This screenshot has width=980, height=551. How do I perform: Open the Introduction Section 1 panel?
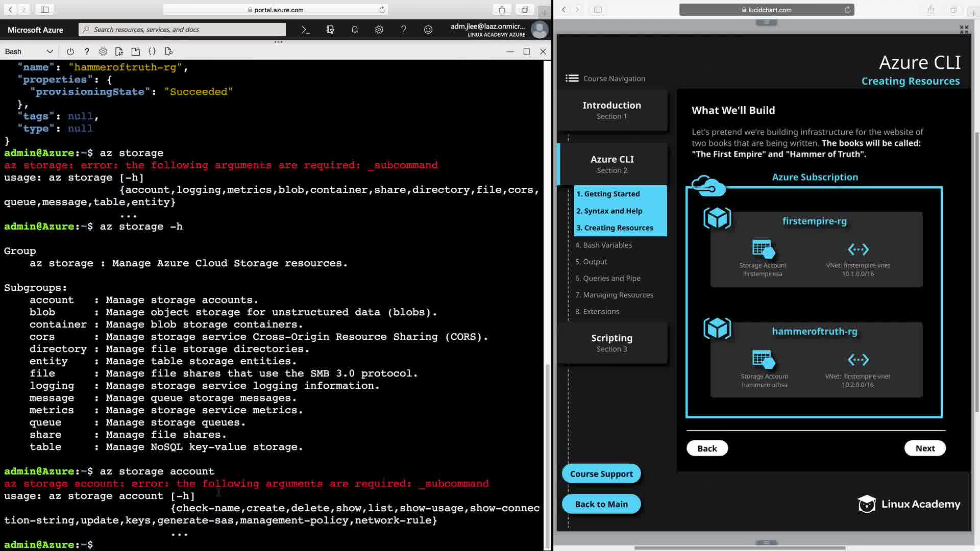(611, 110)
